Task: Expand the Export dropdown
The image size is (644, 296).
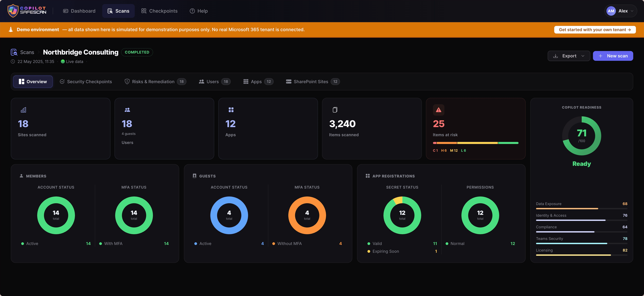Action: click(x=569, y=56)
